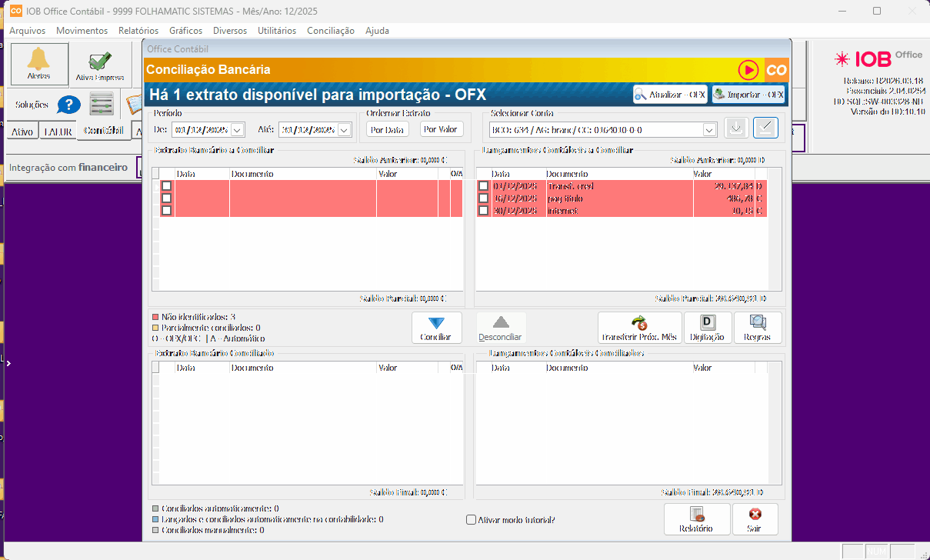The height and width of the screenshot is (560, 930).
Task: Expand the De start date dropdown
Action: click(237, 130)
